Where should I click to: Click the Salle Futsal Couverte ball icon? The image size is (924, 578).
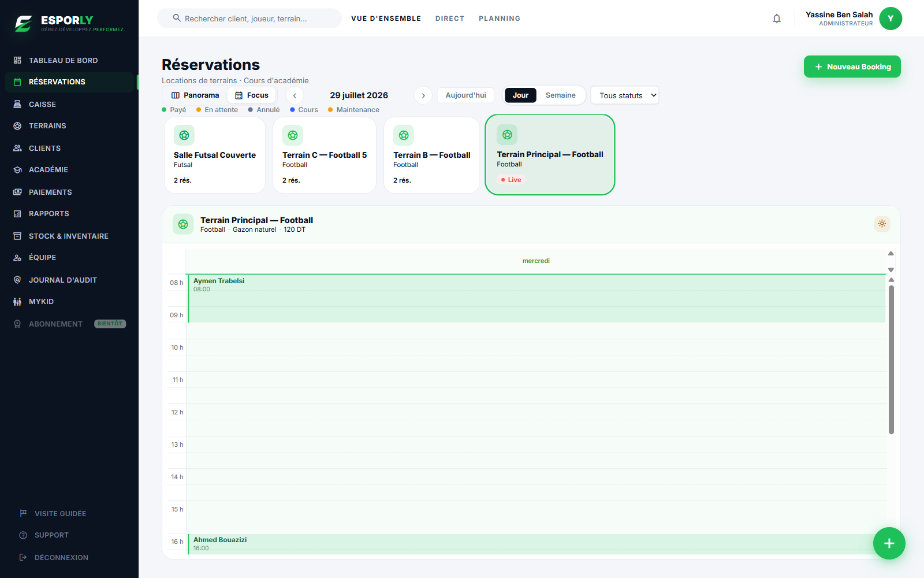[184, 135]
